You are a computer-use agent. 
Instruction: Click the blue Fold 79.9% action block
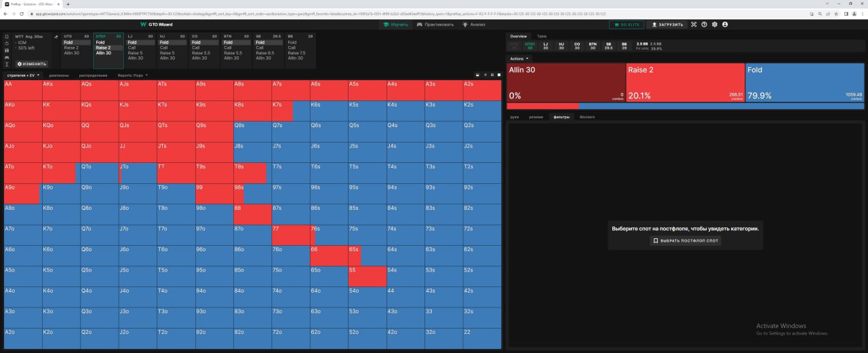pos(805,81)
